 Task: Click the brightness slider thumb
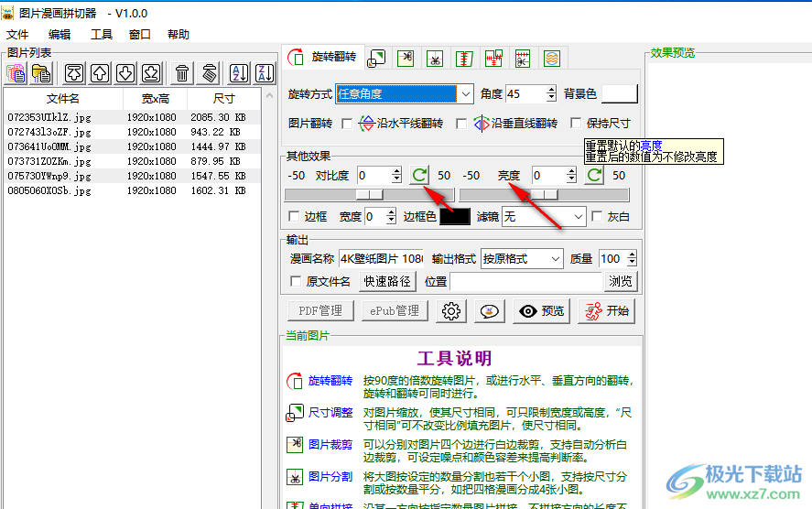pyautogui.click(x=545, y=195)
